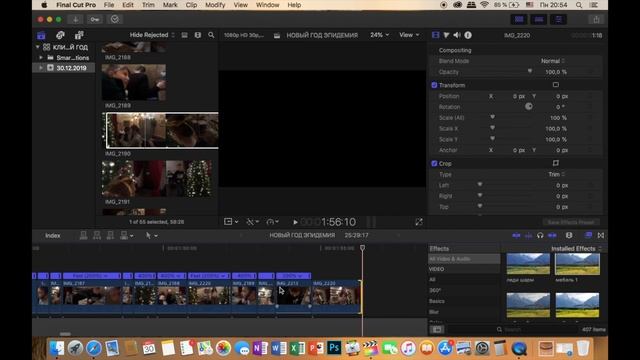This screenshot has height=360, width=640.
Task: Open the Modify menu
Action: [x=215, y=5]
